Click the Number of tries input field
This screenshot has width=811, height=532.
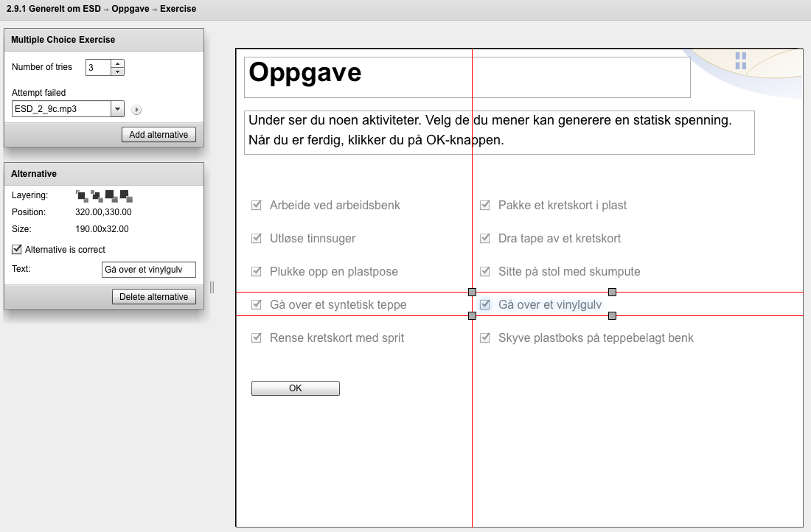[98, 67]
